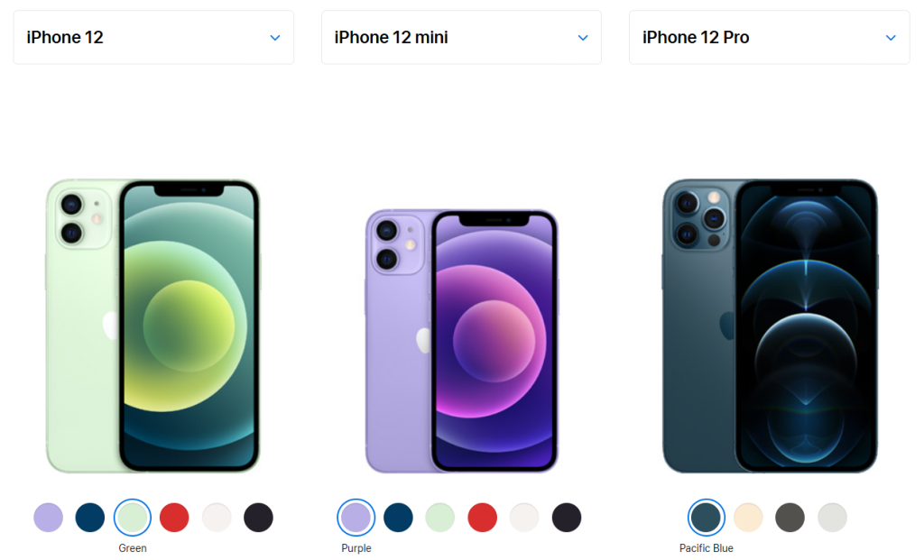Click the green iPhone 12 product image
The height and width of the screenshot is (560, 924).
click(153, 326)
